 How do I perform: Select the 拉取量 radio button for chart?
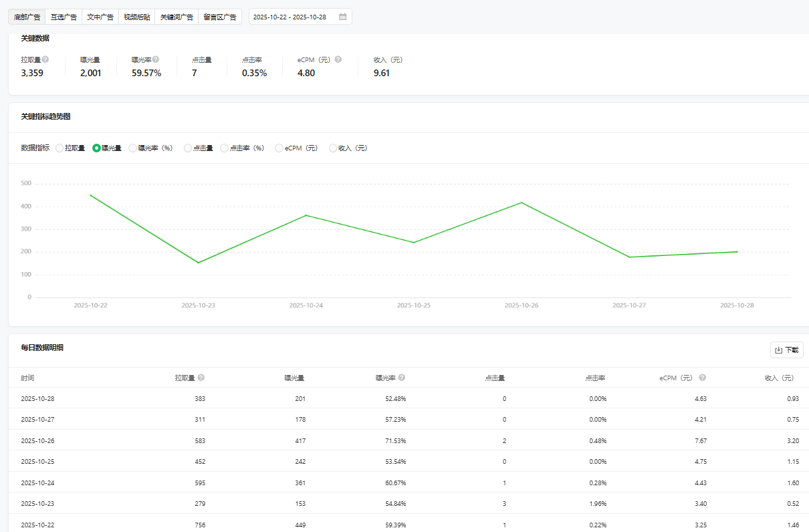(x=60, y=148)
